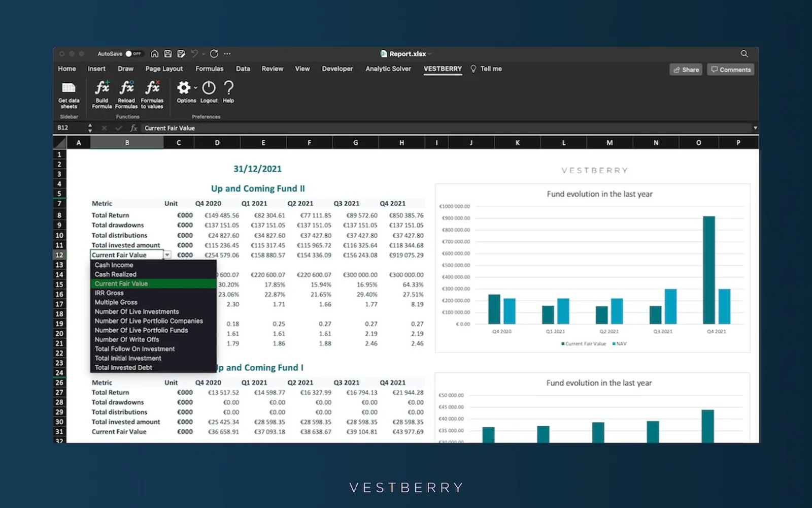Toggle the AutoSave switch
Image resolution: width=812 pixels, height=508 pixels.
tap(133, 54)
